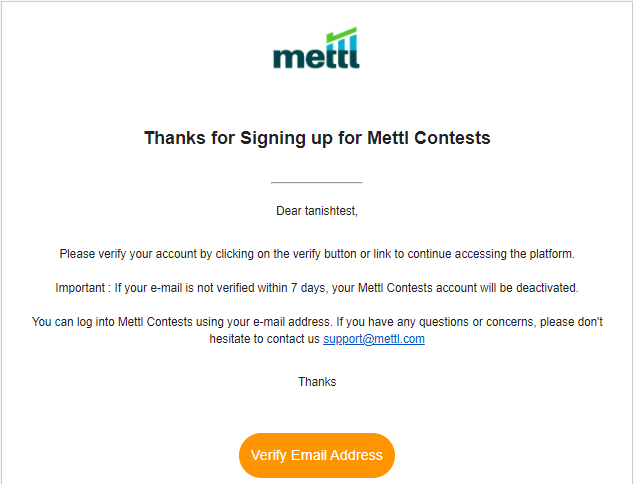This screenshot has height=484, width=633.
Task: Click the green checkmark in the Mettl logo
Action: point(341,34)
